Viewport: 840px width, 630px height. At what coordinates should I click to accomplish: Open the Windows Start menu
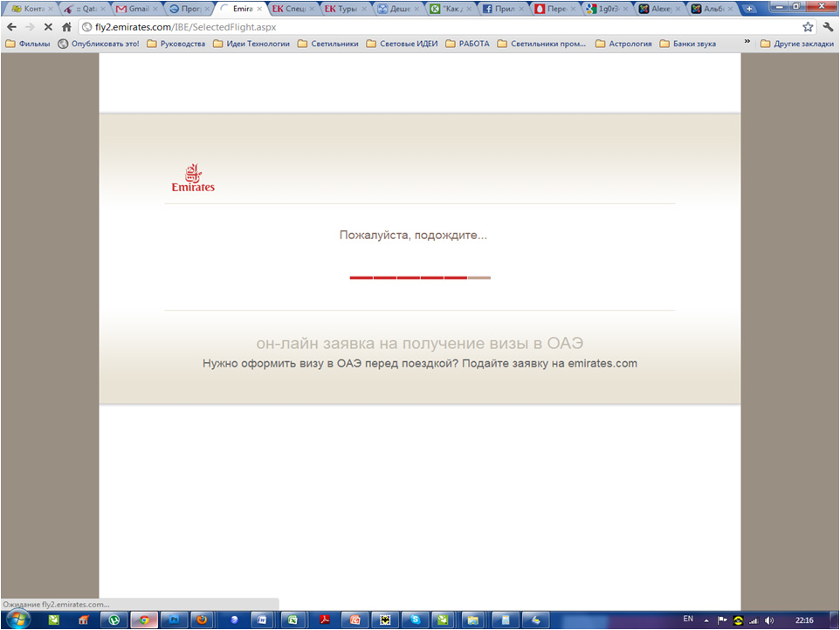point(17,620)
